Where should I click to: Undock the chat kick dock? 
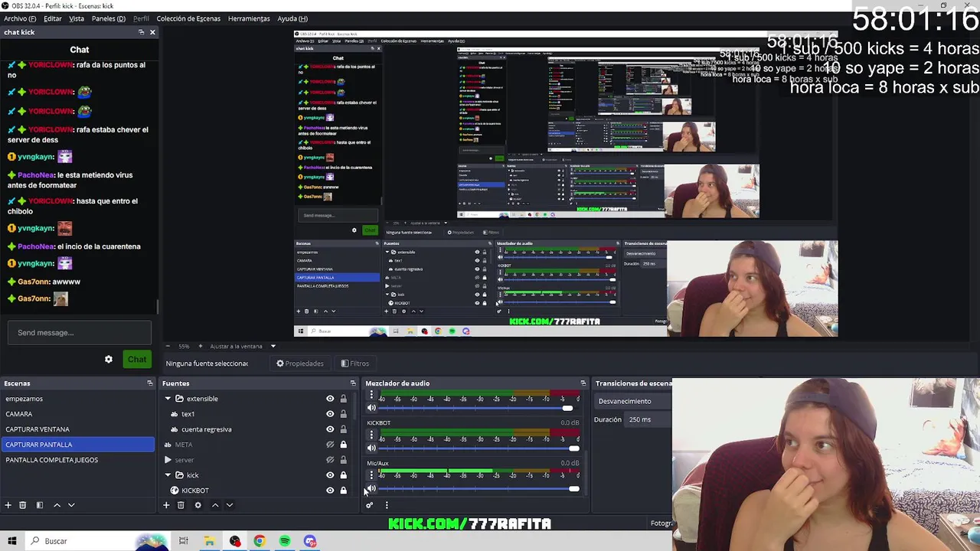141,32
